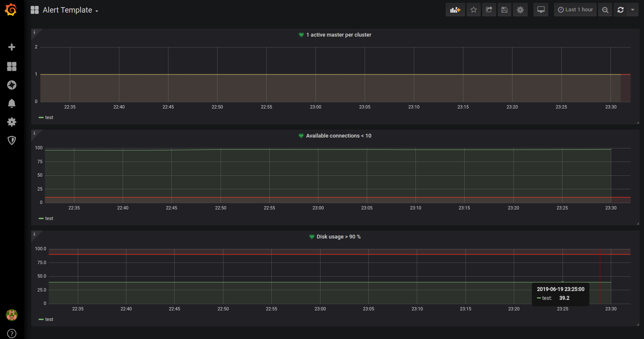Click the Add panel toolbar button
Screen dimensions: 644x339
(x=455, y=10)
